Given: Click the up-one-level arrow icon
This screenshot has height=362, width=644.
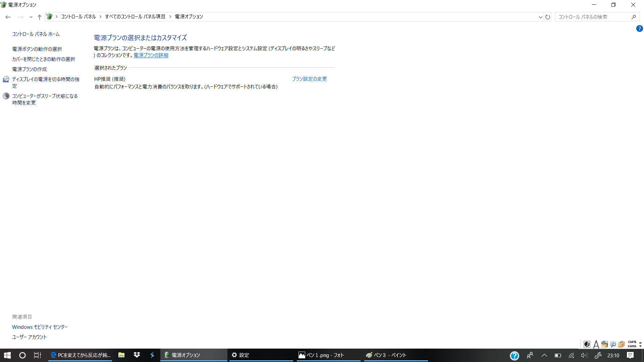Looking at the screenshot, I should [x=40, y=17].
